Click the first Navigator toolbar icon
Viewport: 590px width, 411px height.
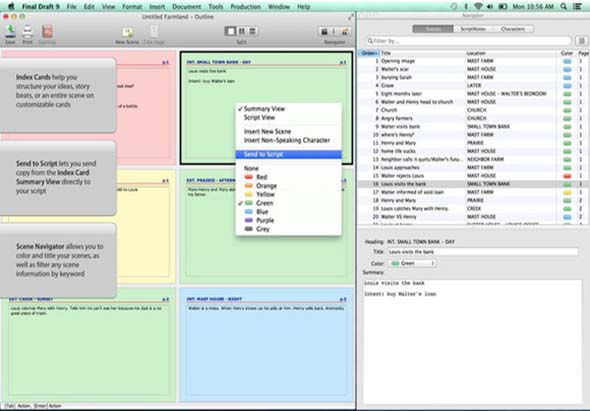tap(324, 32)
